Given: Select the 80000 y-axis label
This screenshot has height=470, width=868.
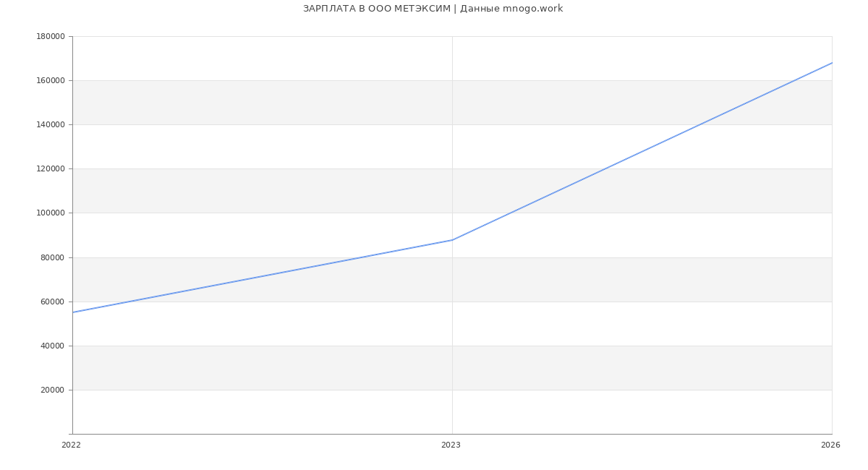Looking at the screenshot, I should pyautogui.click(x=52, y=257).
